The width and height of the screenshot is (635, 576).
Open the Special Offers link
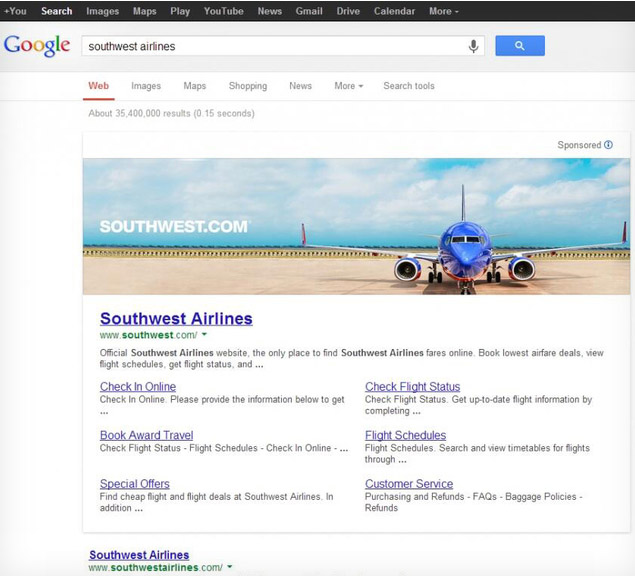point(134,484)
